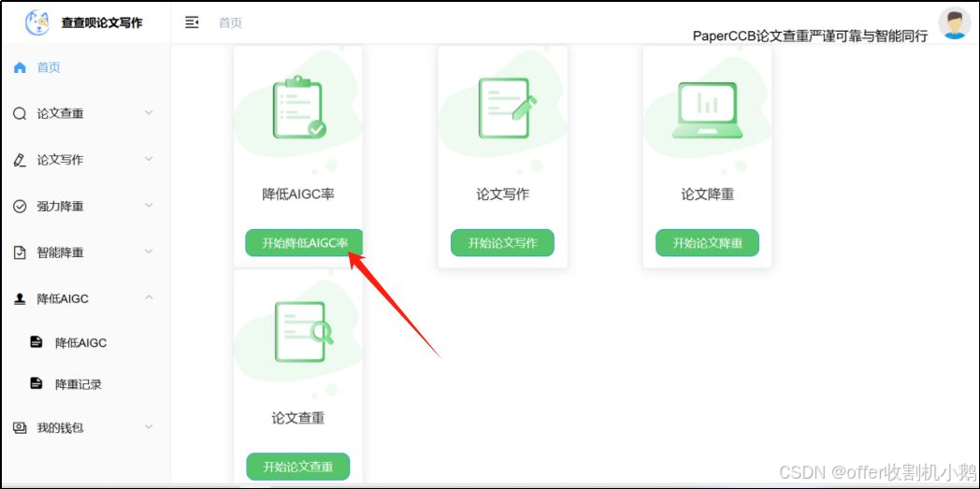Click the document-with-pencil illustration on the 论文写作 card
980x489 pixels.
pyautogui.click(x=507, y=108)
